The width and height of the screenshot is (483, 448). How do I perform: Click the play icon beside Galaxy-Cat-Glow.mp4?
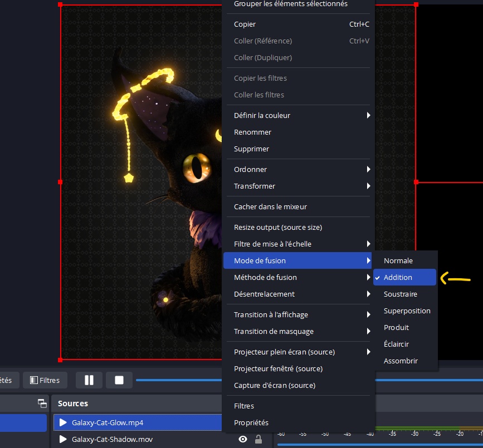[x=63, y=422]
